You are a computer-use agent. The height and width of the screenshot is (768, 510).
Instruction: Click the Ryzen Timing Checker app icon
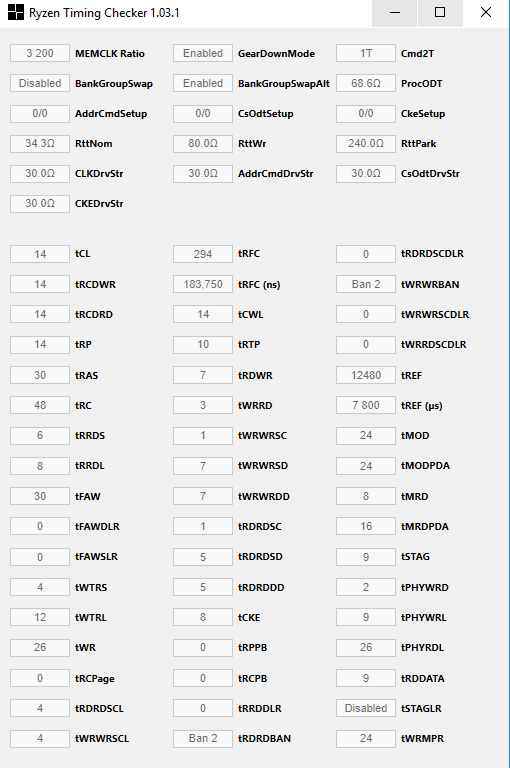click(x=15, y=12)
